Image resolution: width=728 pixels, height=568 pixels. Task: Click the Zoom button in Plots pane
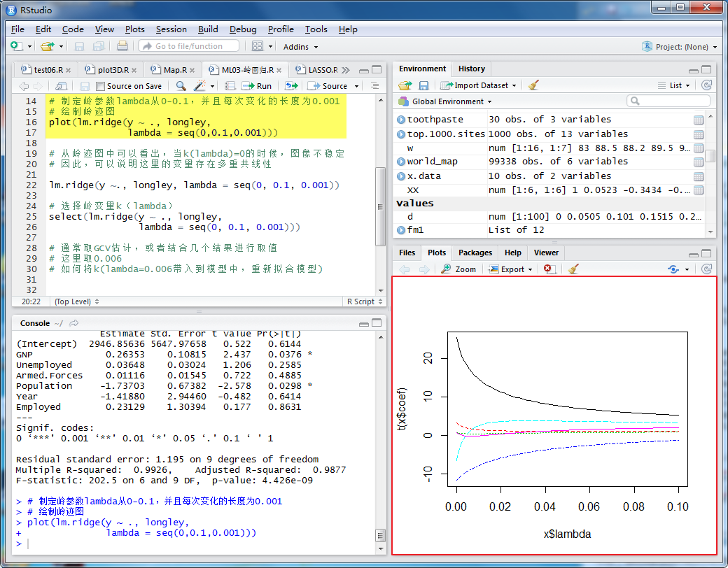click(458, 269)
